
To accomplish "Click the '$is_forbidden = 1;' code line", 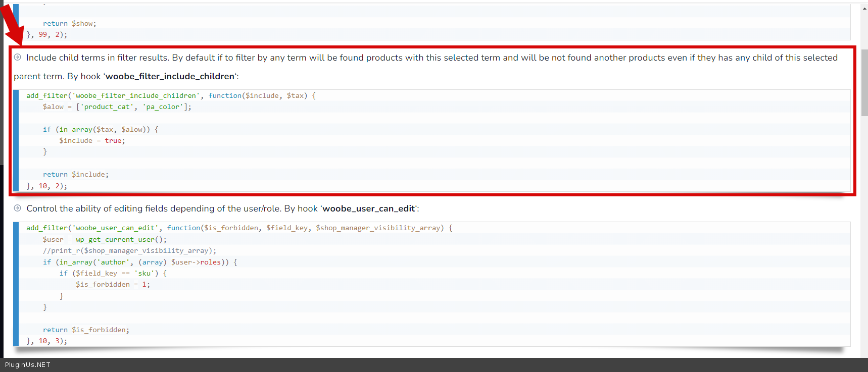I will tap(113, 285).
